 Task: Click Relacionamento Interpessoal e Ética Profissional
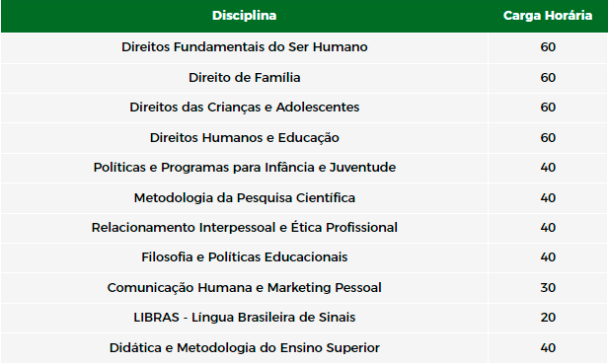point(245,228)
